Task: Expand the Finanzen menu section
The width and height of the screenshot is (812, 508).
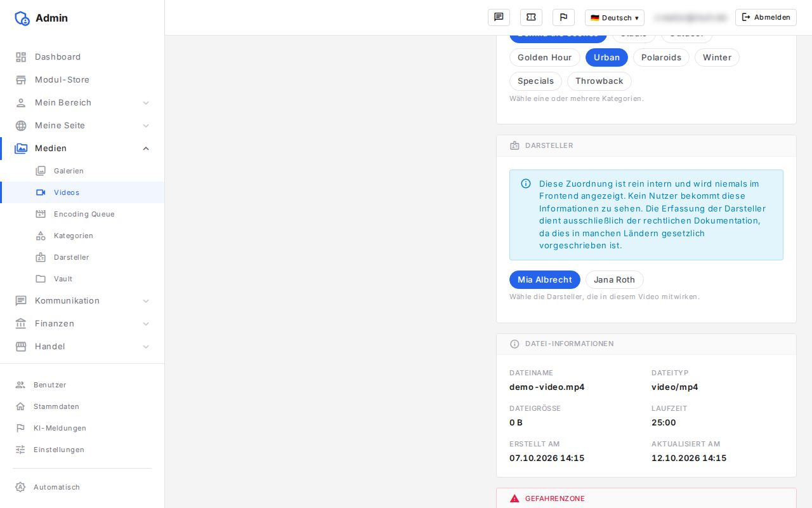Action: (82, 323)
